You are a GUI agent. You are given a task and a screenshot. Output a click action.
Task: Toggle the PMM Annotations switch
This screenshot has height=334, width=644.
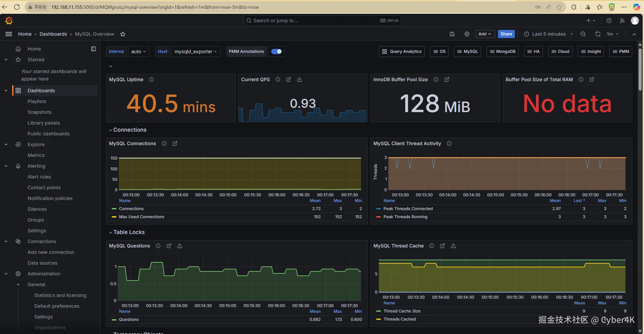coord(277,52)
